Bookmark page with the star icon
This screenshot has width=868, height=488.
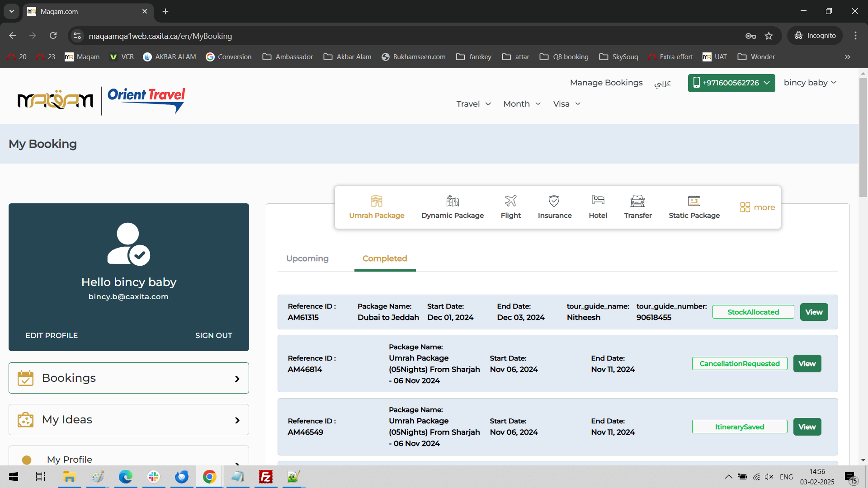769,36
